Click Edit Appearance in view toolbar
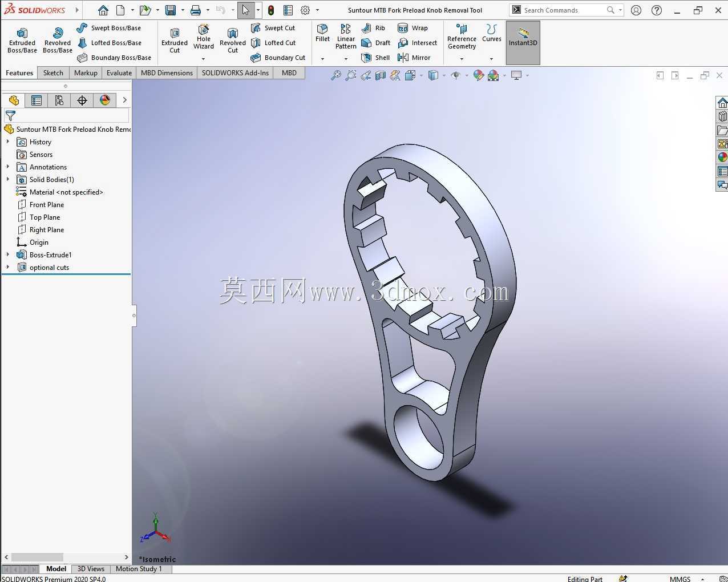The height and width of the screenshot is (582, 728). click(479, 75)
